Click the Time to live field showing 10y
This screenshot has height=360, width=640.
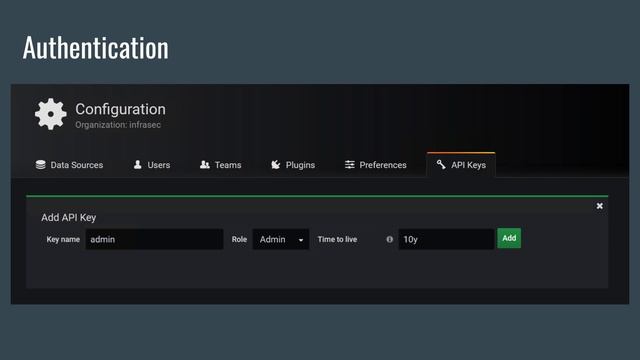pos(446,239)
